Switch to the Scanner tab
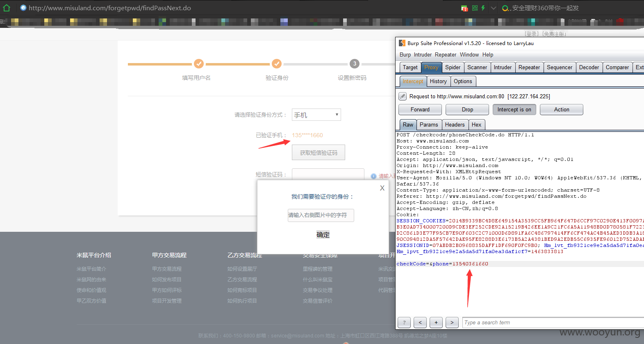This screenshot has height=344, width=644. pos(477,67)
